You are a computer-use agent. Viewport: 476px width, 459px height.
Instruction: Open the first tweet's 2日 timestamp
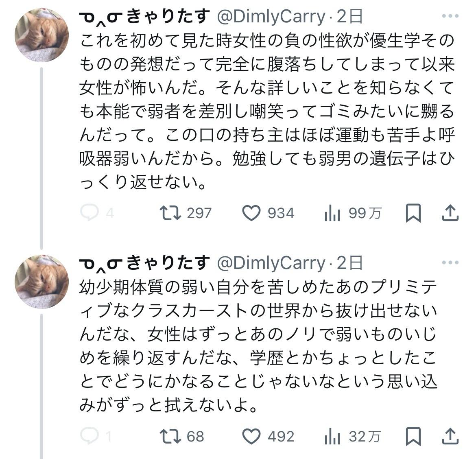350,16
